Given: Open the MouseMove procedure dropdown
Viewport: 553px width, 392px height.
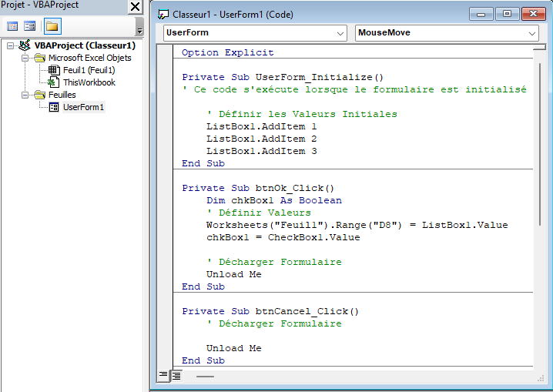Looking at the screenshot, I should 532,33.
